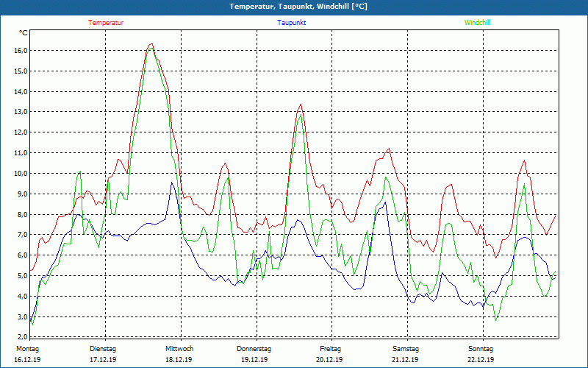Viewport: 588px width, 368px height.
Task: Click the 6,0 y-axis value
Action: pos(23,255)
